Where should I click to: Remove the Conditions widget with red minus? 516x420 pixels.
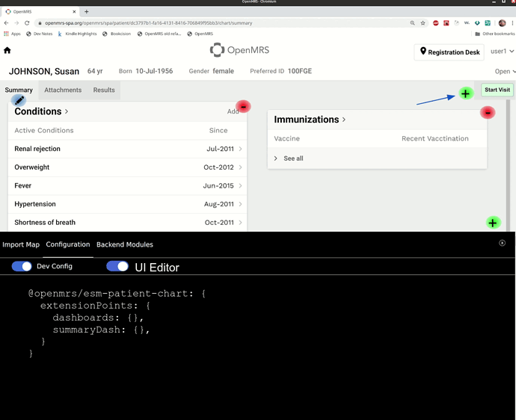243,107
